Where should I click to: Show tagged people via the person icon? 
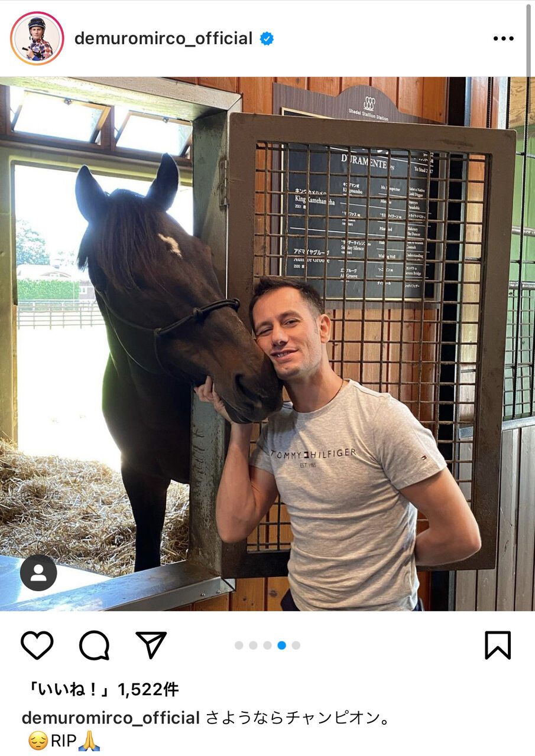click(x=38, y=573)
